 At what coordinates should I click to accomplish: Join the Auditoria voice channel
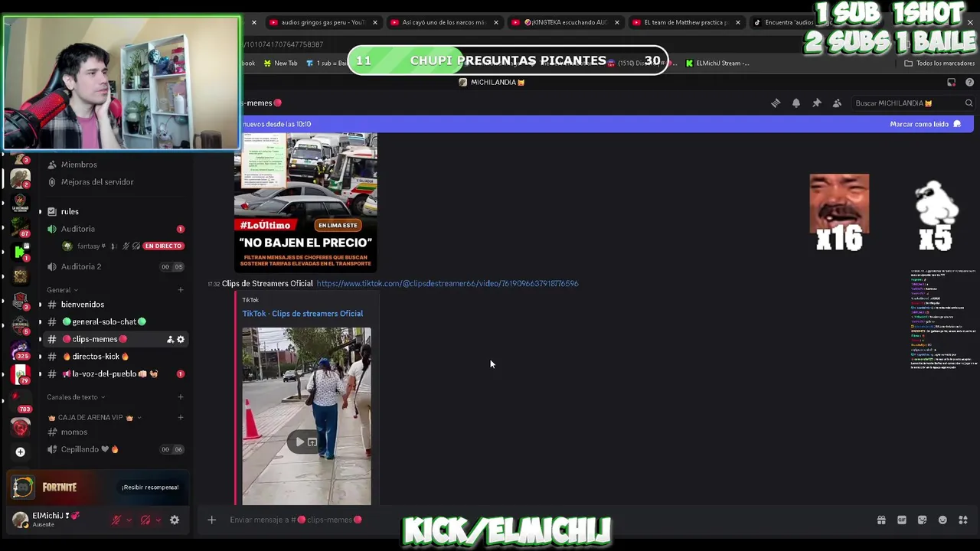click(x=78, y=229)
